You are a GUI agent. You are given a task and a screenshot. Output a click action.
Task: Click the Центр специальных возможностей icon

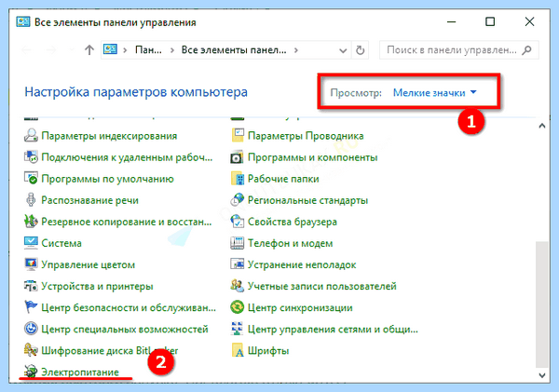click(x=31, y=329)
